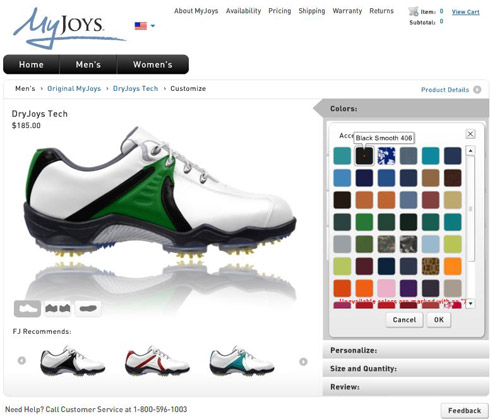Expand the Review section

[406, 387]
